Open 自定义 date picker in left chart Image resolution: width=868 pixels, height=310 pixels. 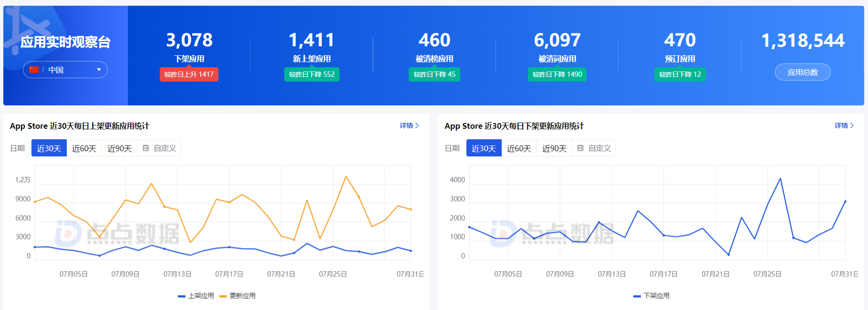click(165, 148)
